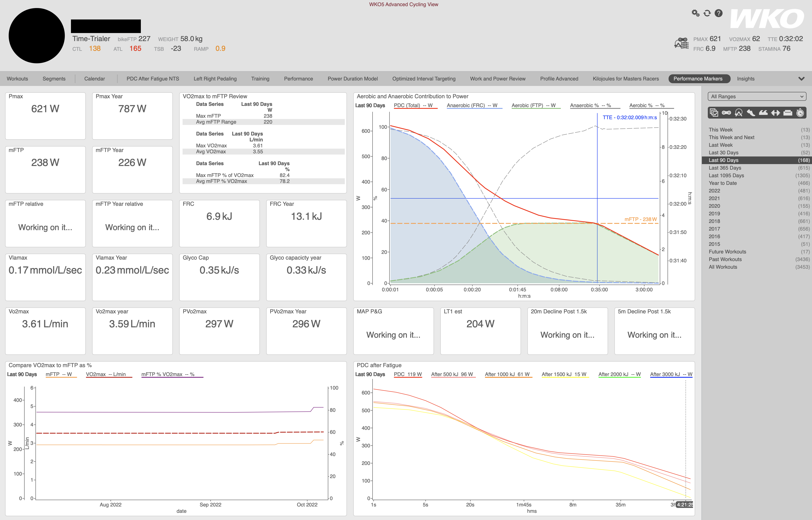Select the 2022 range
This screenshot has width=812, height=520.
click(757, 191)
